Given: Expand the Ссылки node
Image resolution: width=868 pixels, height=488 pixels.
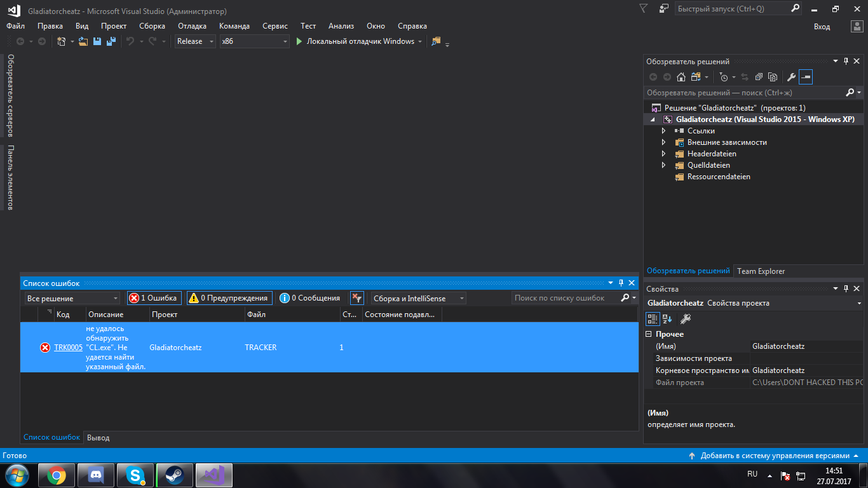Looking at the screenshot, I should click(x=664, y=131).
